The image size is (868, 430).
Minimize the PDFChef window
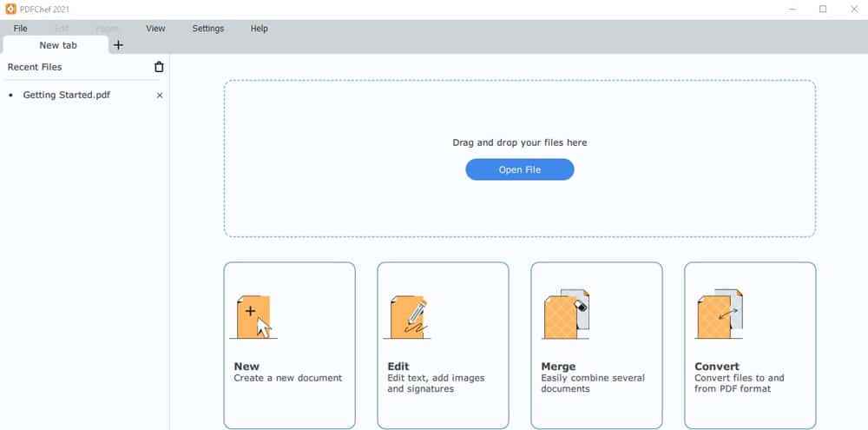[x=792, y=10]
